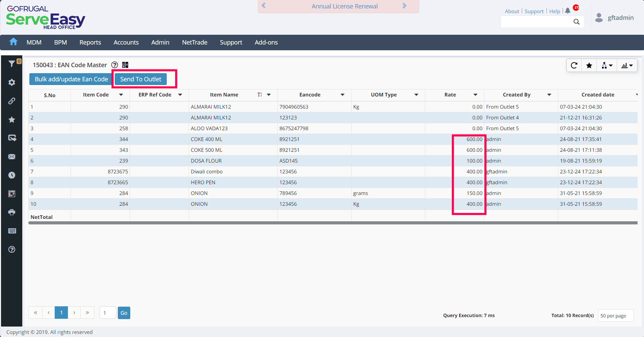This screenshot has width=644, height=337.
Task: Click the Go page button
Action: coord(124,313)
